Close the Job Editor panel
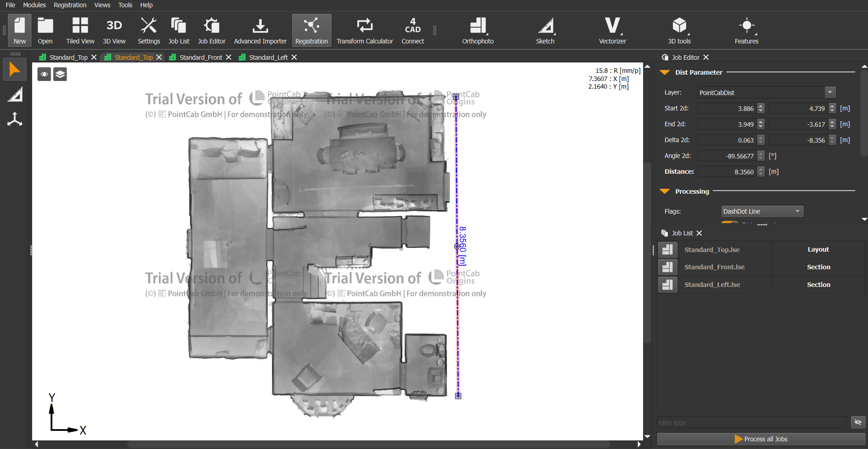 click(706, 57)
